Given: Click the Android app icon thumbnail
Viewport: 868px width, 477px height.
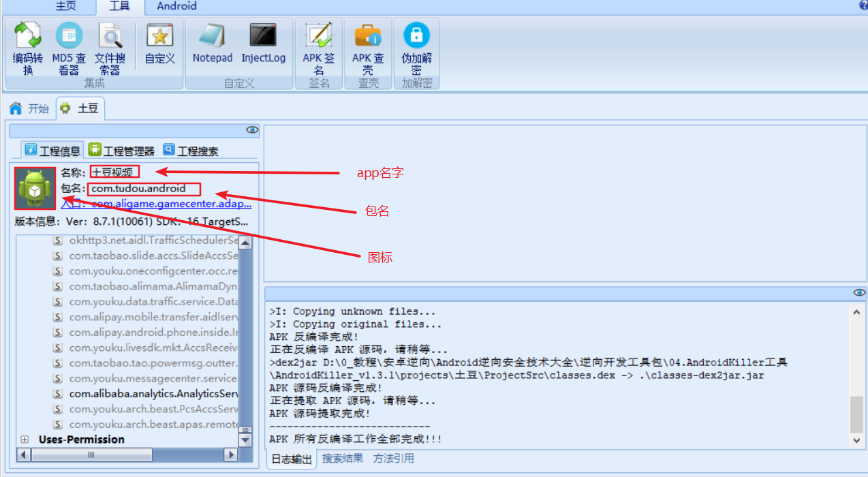Looking at the screenshot, I should [35, 188].
